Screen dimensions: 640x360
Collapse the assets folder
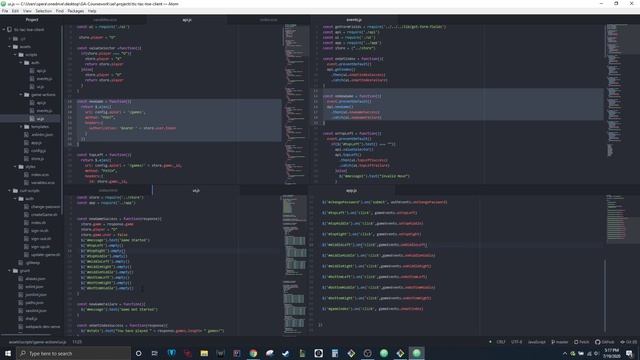[x=10, y=47]
